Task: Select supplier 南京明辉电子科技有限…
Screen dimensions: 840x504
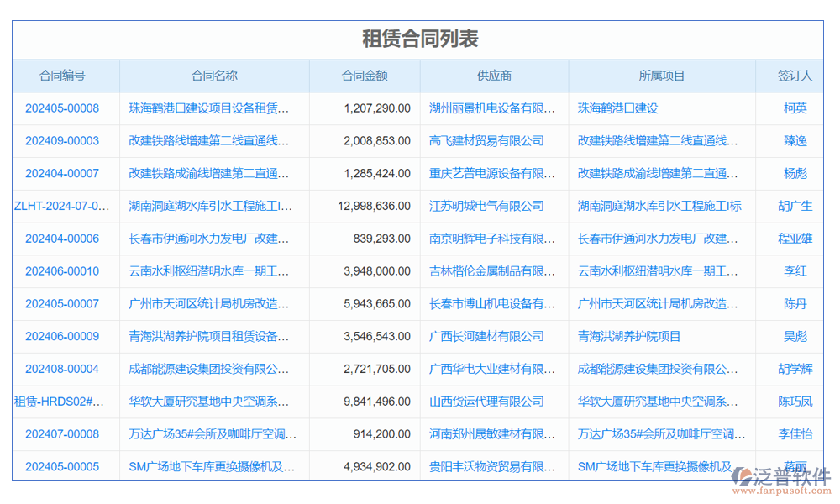Action: (492, 239)
